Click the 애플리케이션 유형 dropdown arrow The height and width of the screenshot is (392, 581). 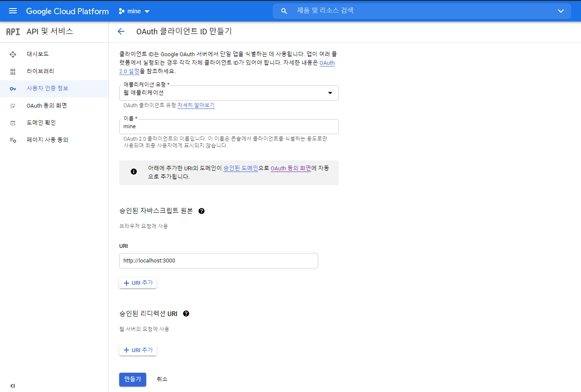pos(330,93)
